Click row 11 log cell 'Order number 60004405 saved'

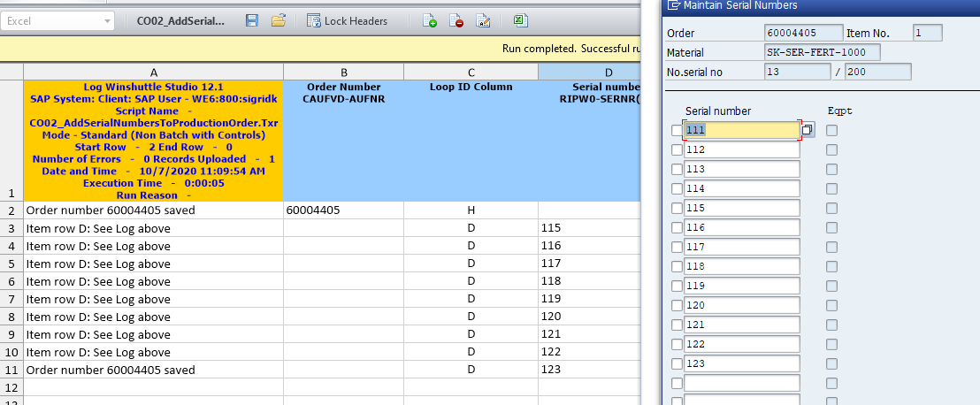coord(154,370)
